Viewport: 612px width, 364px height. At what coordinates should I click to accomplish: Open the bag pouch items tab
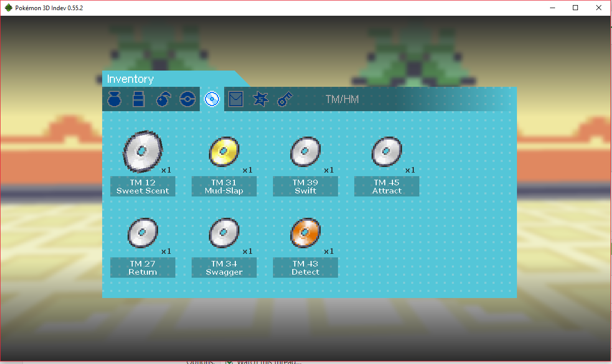114,99
